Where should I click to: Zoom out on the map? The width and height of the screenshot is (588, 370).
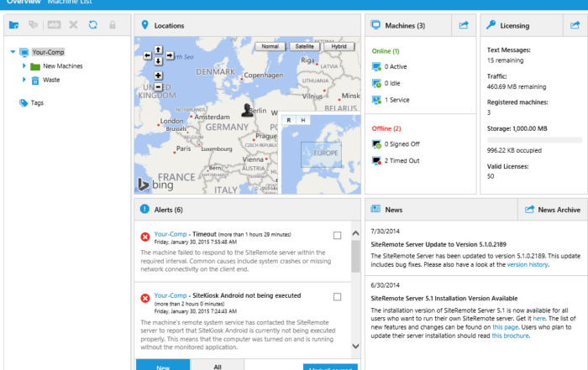tap(158, 87)
